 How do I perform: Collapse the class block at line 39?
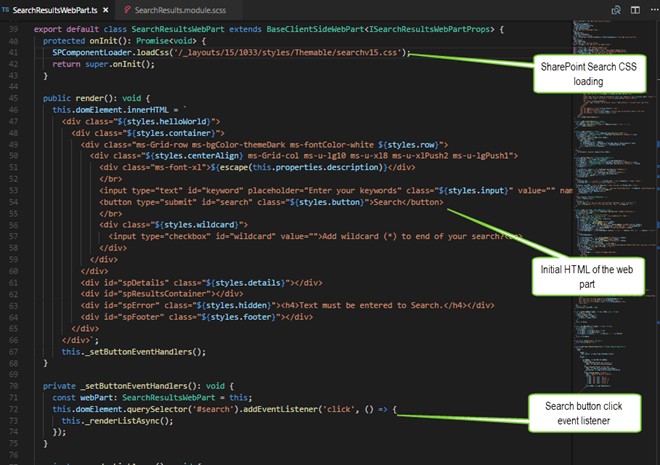click(27, 29)
